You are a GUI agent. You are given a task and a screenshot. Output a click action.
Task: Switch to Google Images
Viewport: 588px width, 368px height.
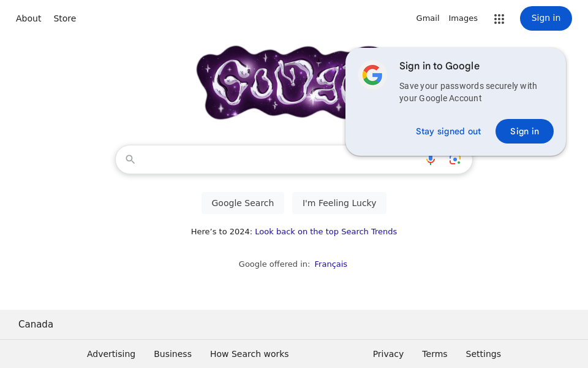463,18
